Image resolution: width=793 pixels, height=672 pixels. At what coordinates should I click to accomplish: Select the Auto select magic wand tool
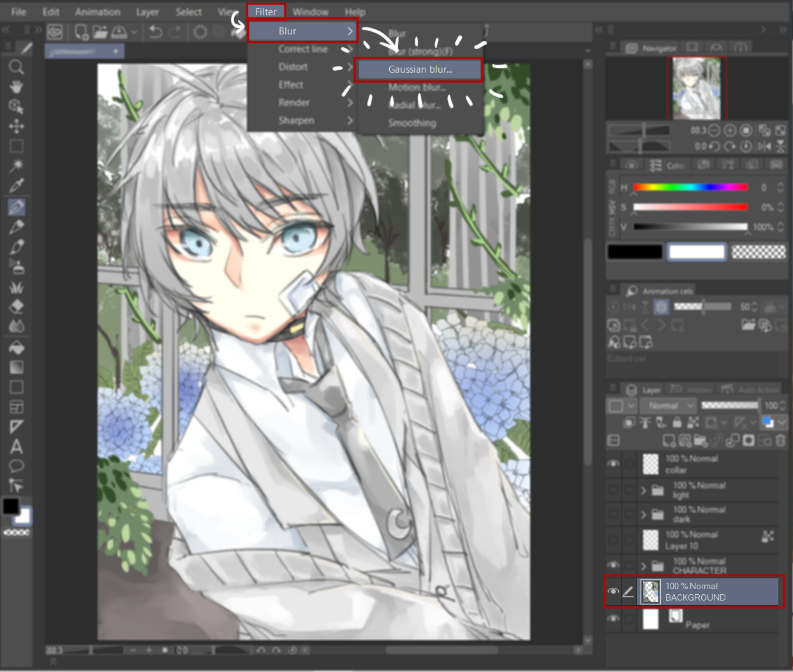pyautogui.click(x=17, y=166)
